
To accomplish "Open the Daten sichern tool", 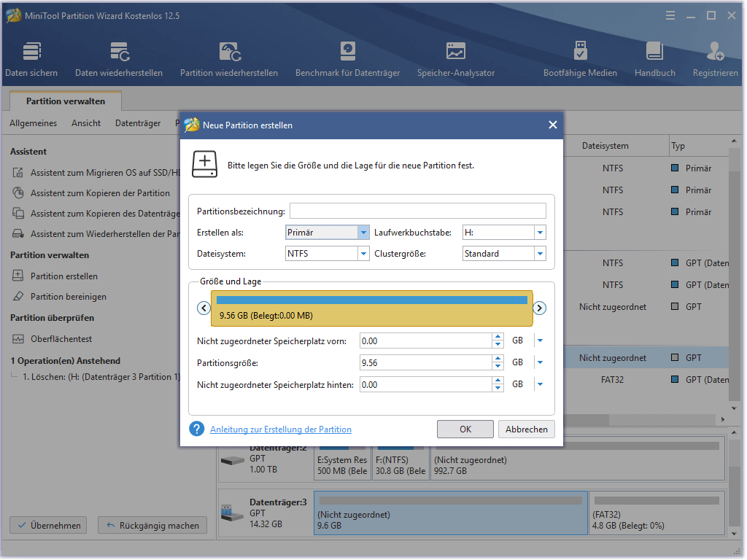I will 31,59.
